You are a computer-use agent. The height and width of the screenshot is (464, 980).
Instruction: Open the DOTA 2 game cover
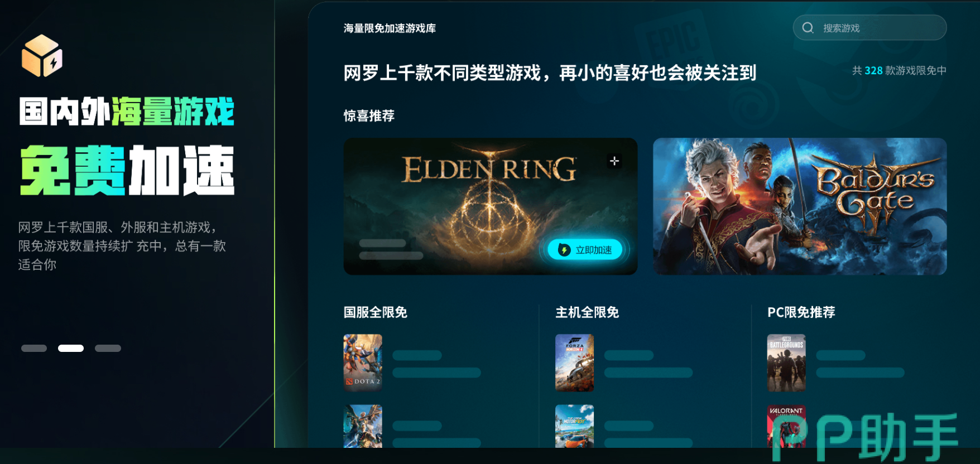click(363, 362)
